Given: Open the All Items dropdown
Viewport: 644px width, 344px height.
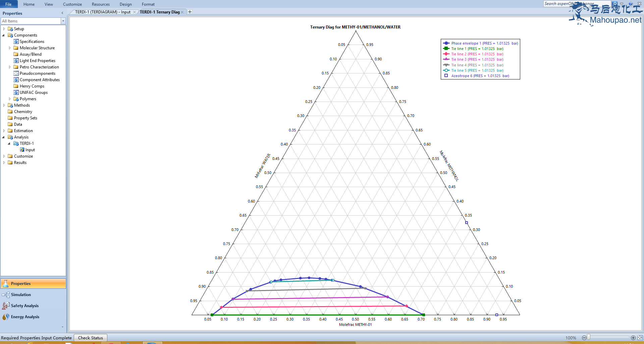Looking at the screenshot, I should 63,21.
